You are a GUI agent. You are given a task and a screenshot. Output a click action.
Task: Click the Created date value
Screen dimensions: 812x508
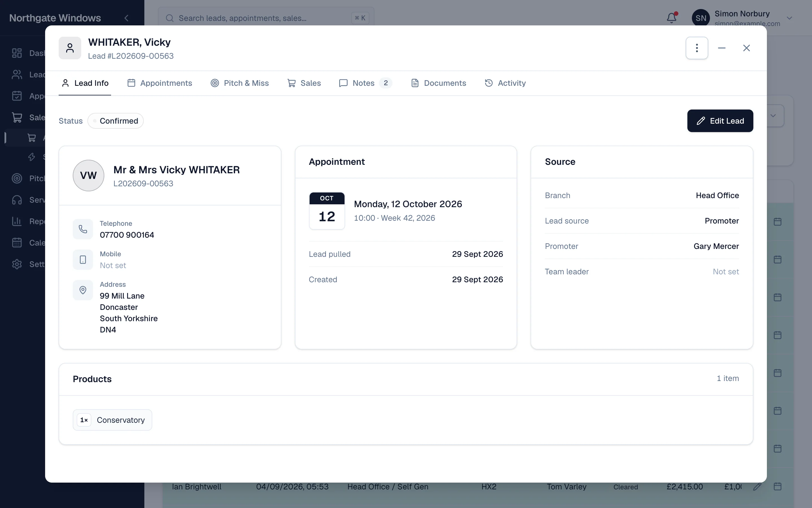[477, 279]
